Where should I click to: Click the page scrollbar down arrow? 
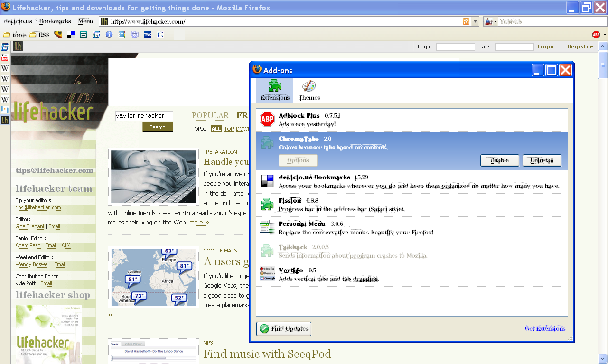point(603,358)
